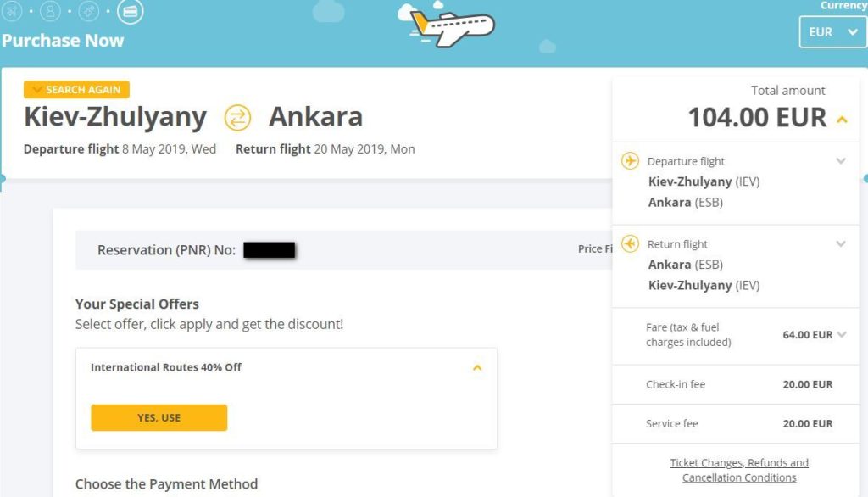
Task: Open the passenger information step icon
Action: tap(50, 11)
